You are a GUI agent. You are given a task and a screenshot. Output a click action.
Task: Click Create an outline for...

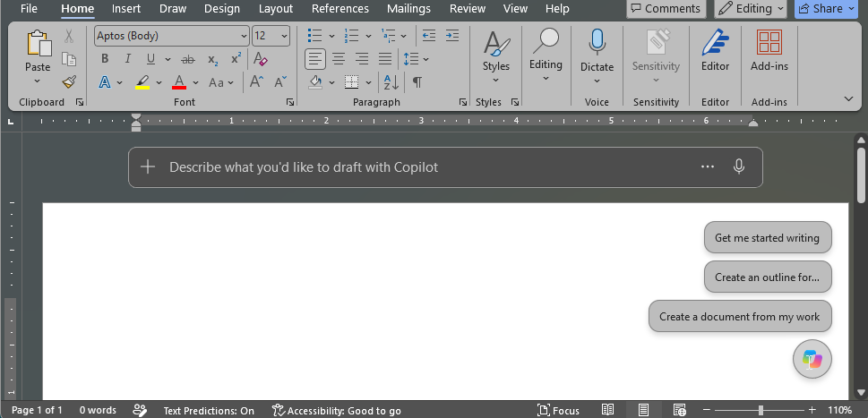click(768, 277)
